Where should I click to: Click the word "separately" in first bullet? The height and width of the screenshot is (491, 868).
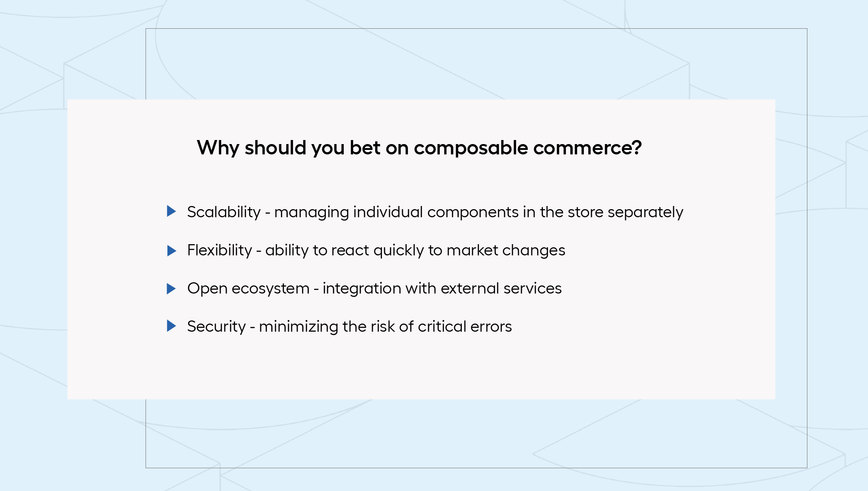[645, 212]
